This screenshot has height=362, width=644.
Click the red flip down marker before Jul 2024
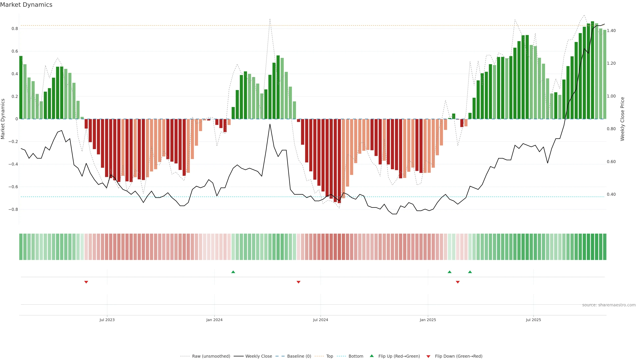298,282
